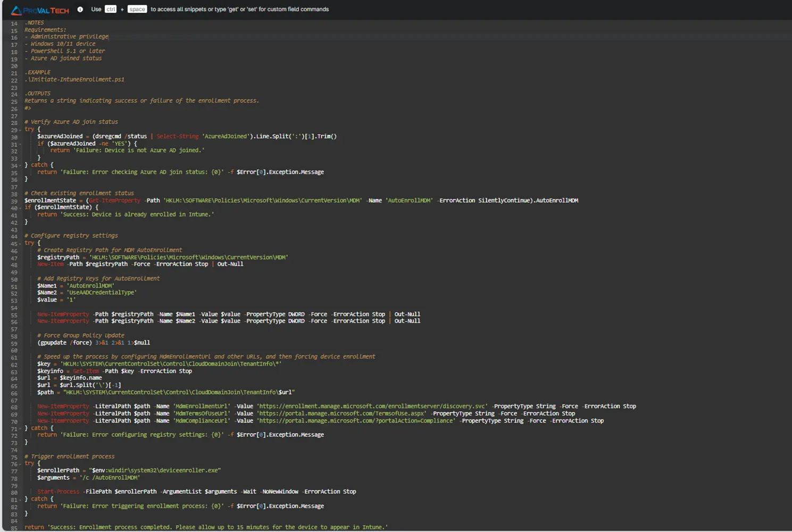This screenshot has height=532, width=792.
Task: Click the '.NOTES' comment text
Action: click(x=35, y=23)
